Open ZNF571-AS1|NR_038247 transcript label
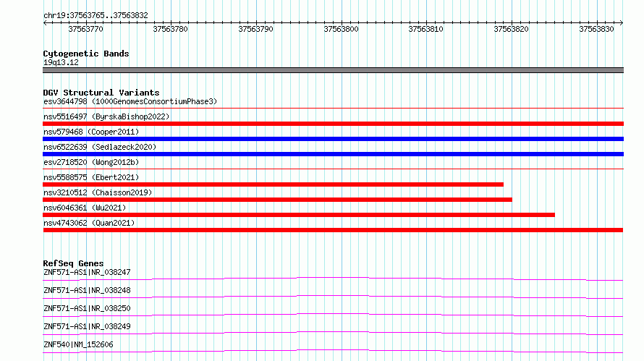The width and height of the screenshot is (644, 361). (87, 272)
